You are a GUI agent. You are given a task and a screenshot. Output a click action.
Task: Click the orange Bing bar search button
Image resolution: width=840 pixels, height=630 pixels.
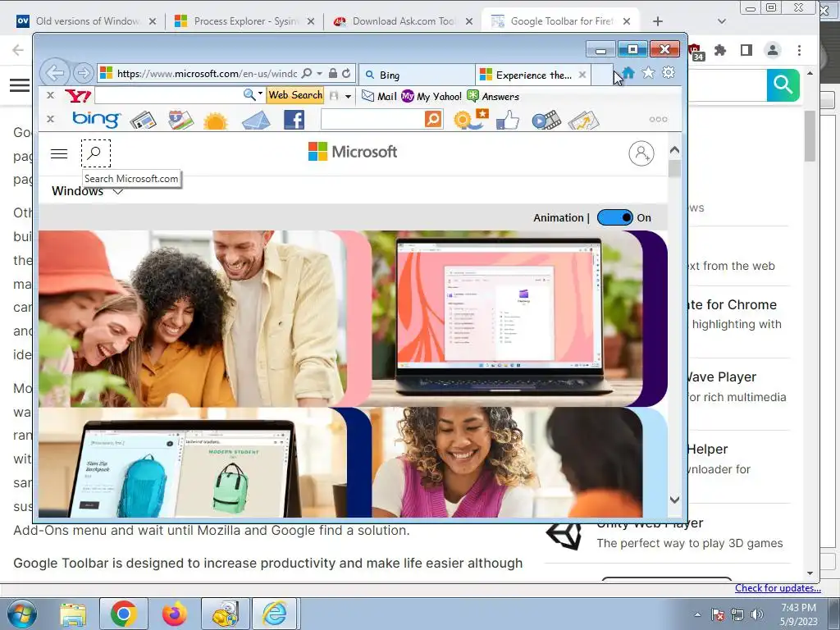coord(433,119)
